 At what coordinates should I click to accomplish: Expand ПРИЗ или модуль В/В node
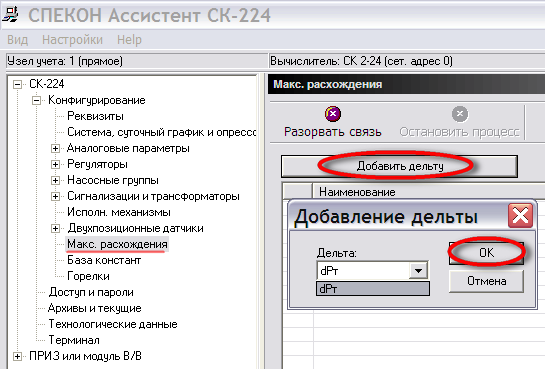pos(17,356)
